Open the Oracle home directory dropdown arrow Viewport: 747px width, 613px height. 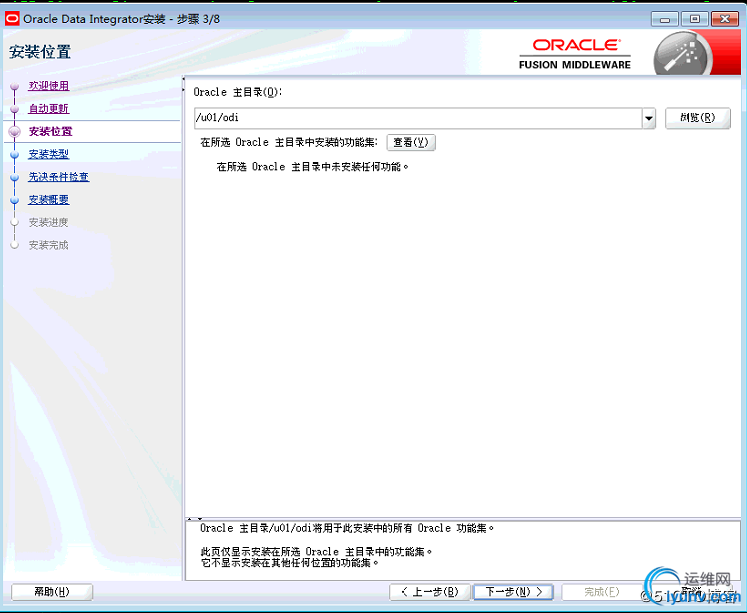649,118
